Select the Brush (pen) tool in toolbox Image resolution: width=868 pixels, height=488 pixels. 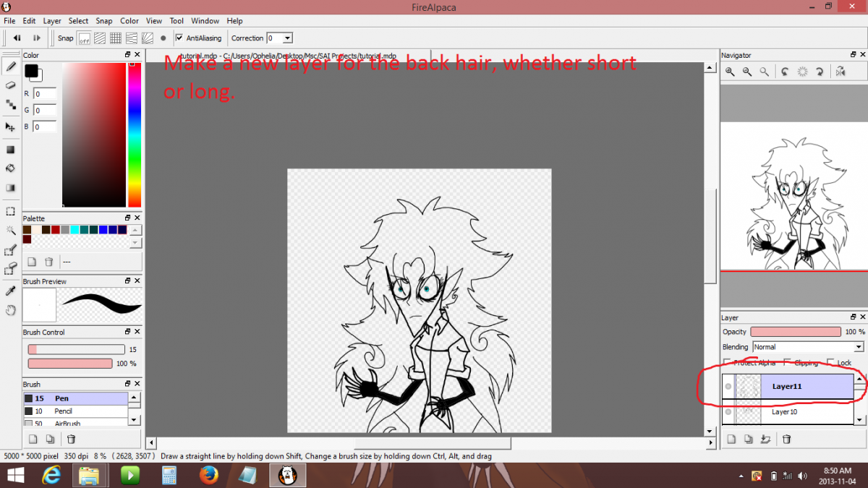tap(11, 66)
